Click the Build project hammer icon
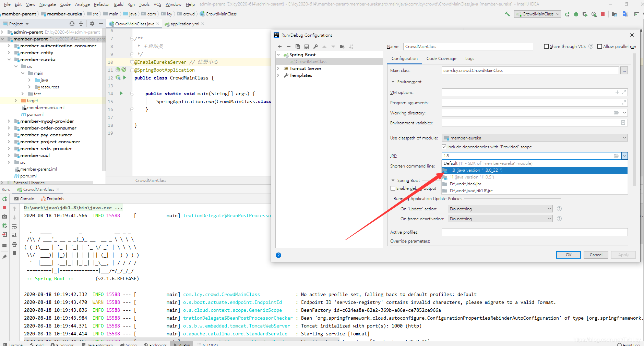Image resolution: width=644 pixels, height=346 pixels. point(507,14)
